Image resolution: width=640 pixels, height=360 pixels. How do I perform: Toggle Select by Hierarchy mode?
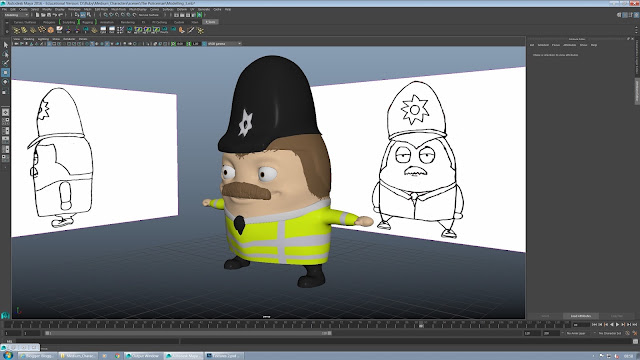pyautogui.click(x=77, y=15)
